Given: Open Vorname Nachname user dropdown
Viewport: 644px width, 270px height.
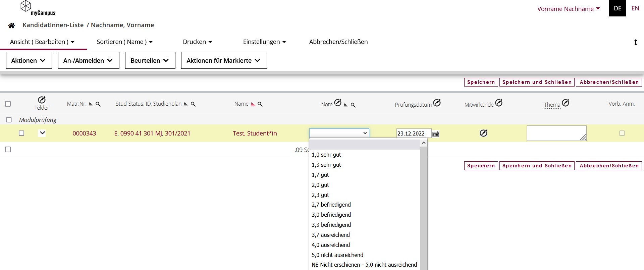Looking at the screenshot, I should pyautogui.click(x=568, y=9).
